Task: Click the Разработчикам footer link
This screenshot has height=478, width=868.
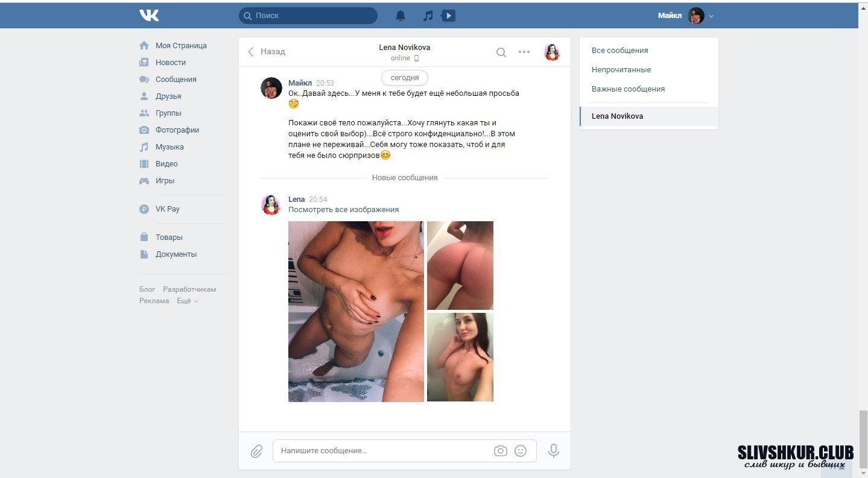Action: (x=189, y=289)
